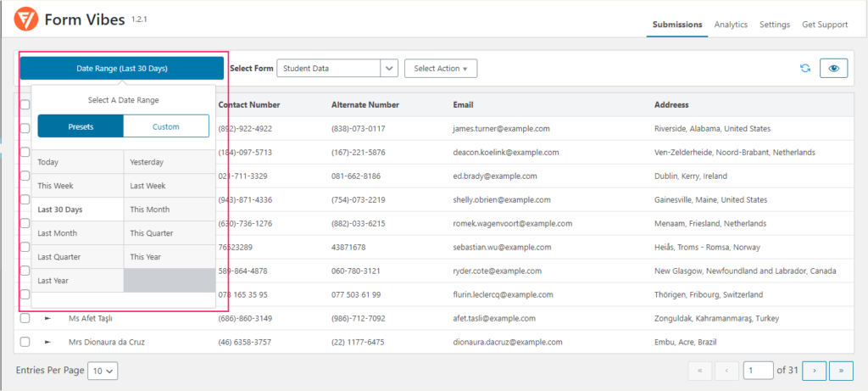
Task: Click address Thörigen, Fribourg, Switzerland
Action: (709, 294)
